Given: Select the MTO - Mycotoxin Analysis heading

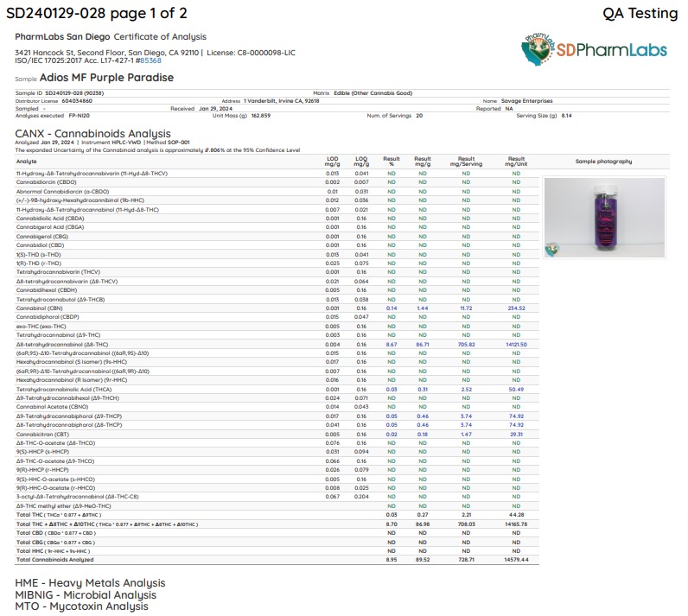Looking at the screenshot, I should 81,606.
